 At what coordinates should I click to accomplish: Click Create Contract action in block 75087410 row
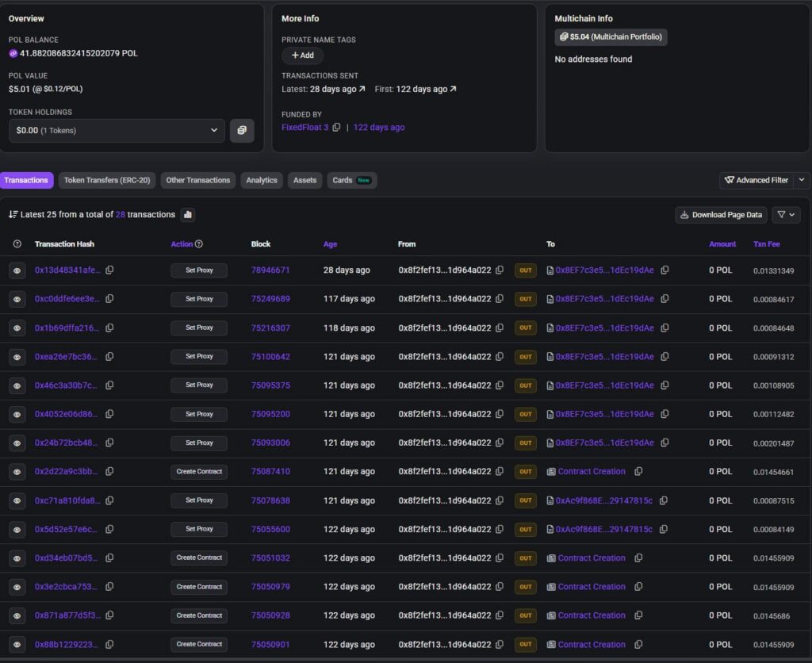coord(199,471)
